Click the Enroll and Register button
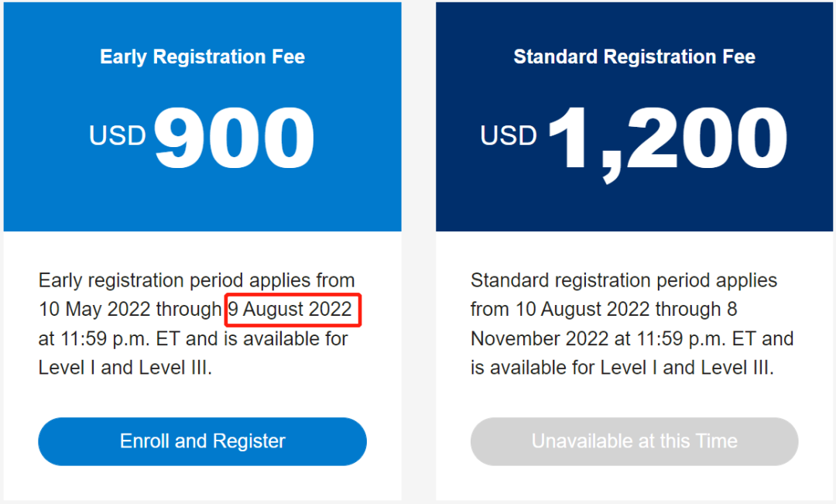Screen dimensions: 836x504 202,441
